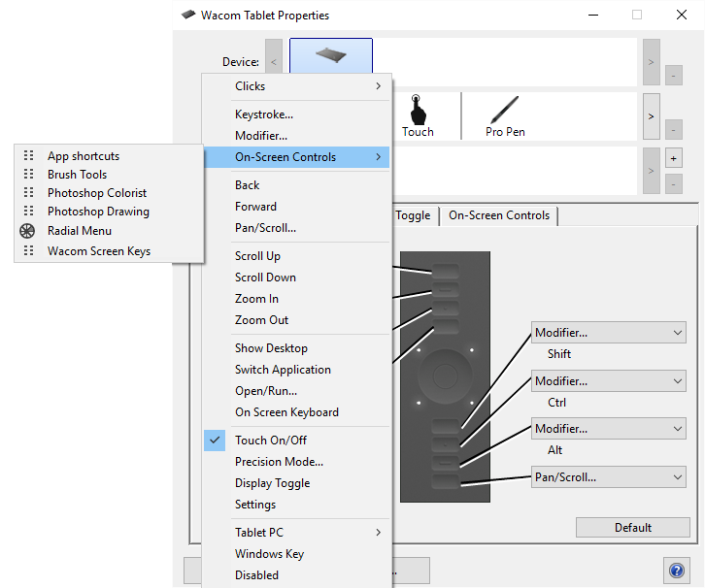
Task: Click the Device row minus button
Action: 674,76
